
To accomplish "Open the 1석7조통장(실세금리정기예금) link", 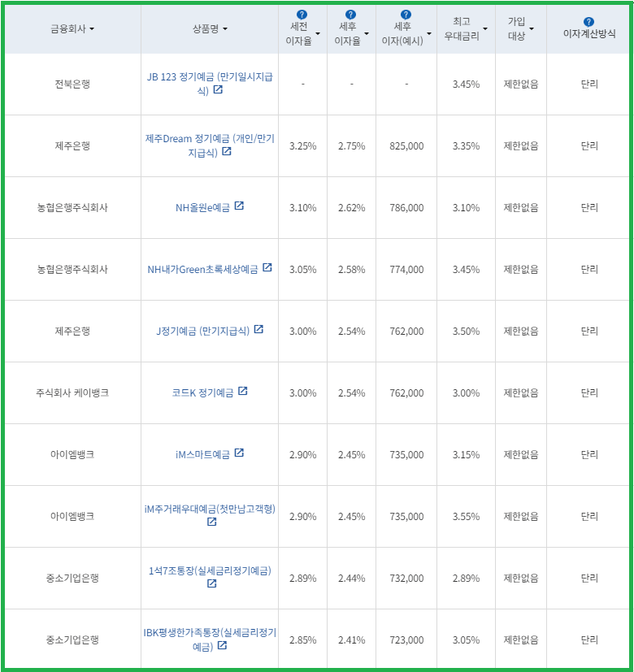I will 210,571.
